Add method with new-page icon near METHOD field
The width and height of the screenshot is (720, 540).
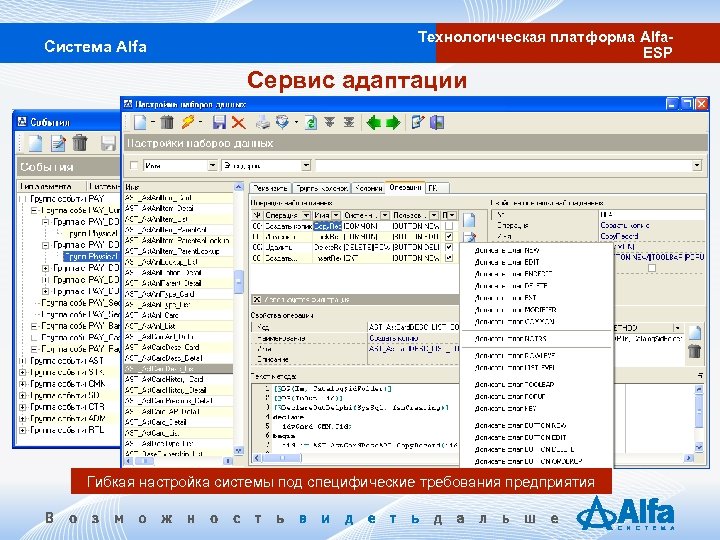[695, 332]
